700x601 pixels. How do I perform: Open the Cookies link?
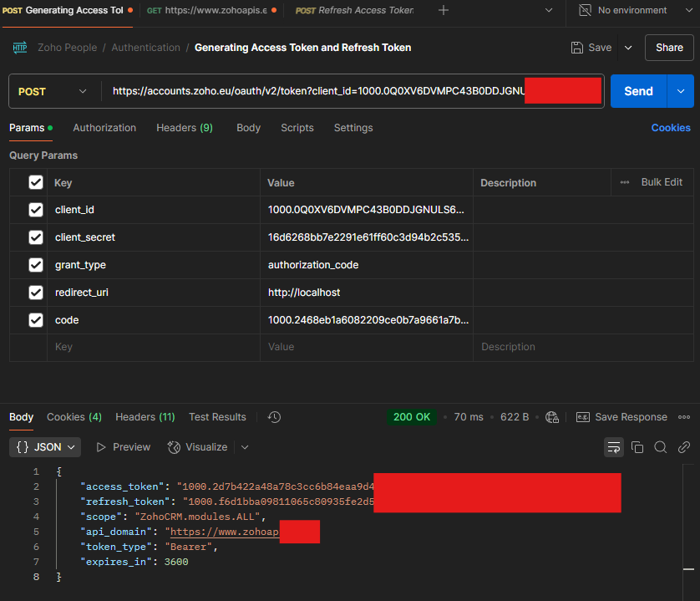(671, 128)
